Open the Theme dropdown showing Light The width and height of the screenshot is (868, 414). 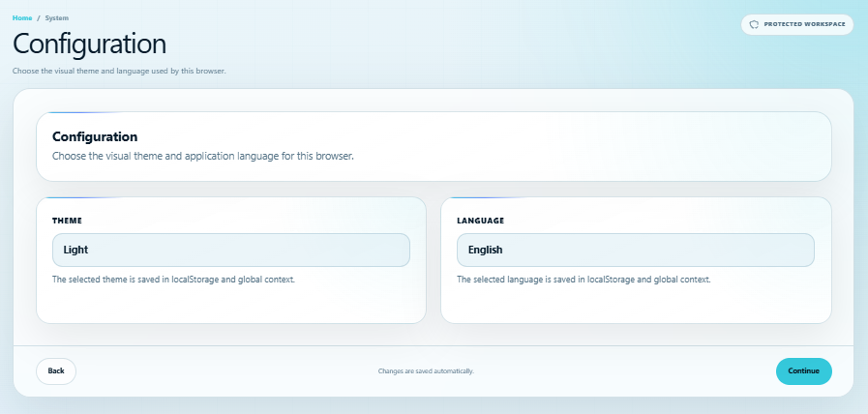point(231,250)
